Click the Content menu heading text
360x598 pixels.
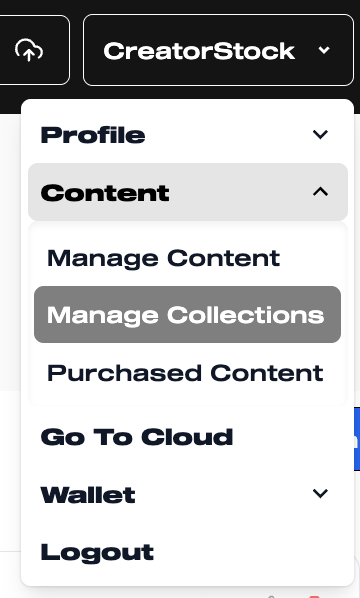click(x=105, y=193)
